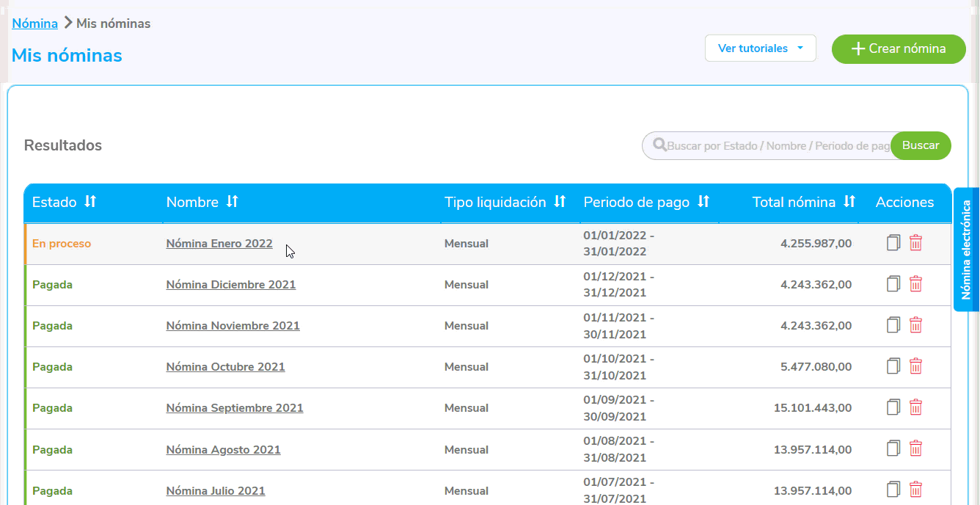Image resolution: width=980 pixels, height=505 pixels.
Task: Duplicate the Nómina Octubre 2021 payroll
Action: (893, 366)
